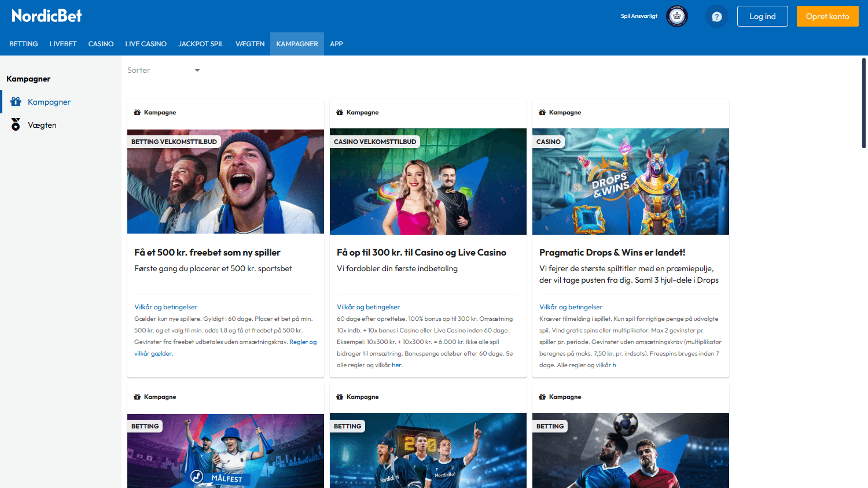Click 'Regler og vilkår gælder' link
This screenshot has width=868, height=488.
click(x=303, y=342)
